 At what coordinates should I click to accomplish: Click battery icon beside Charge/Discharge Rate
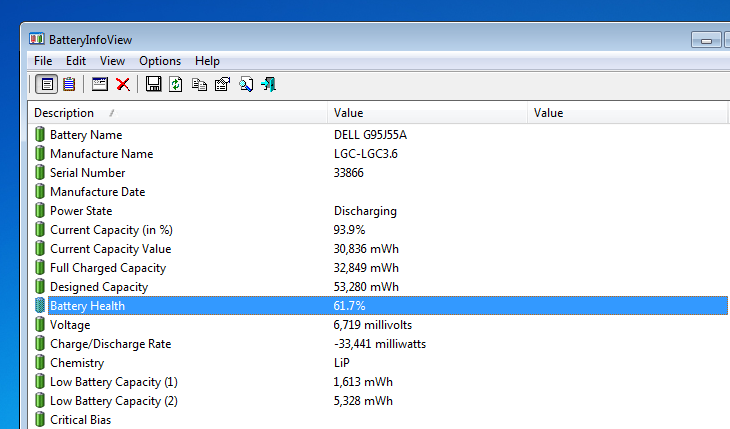pos(40,344)
